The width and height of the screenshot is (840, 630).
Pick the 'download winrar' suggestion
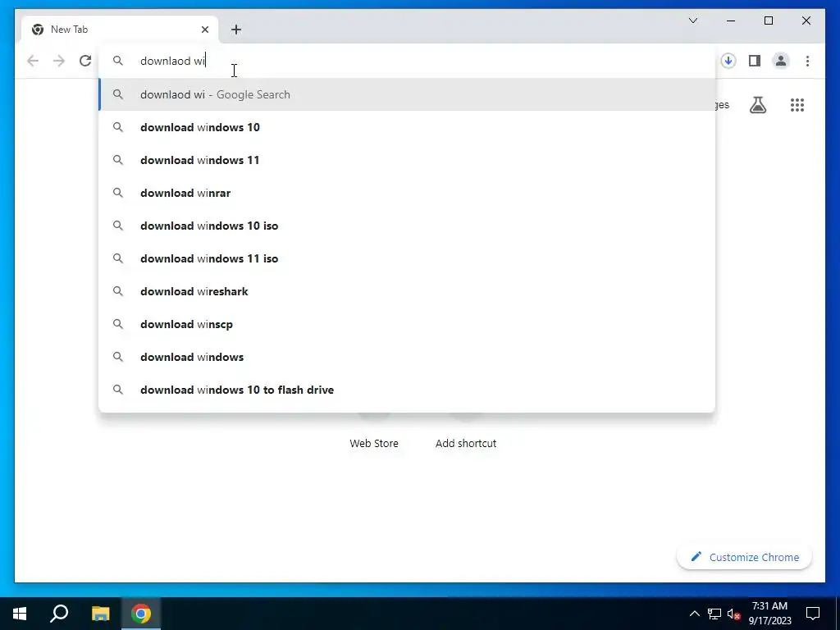407,193
